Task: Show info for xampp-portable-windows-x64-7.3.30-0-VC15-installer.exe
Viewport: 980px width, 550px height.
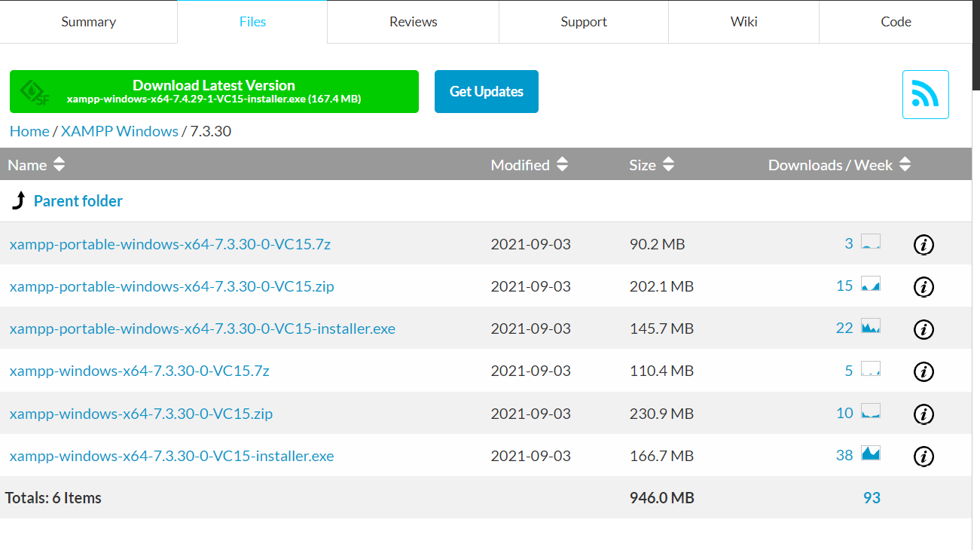Action: click(924, 329)
